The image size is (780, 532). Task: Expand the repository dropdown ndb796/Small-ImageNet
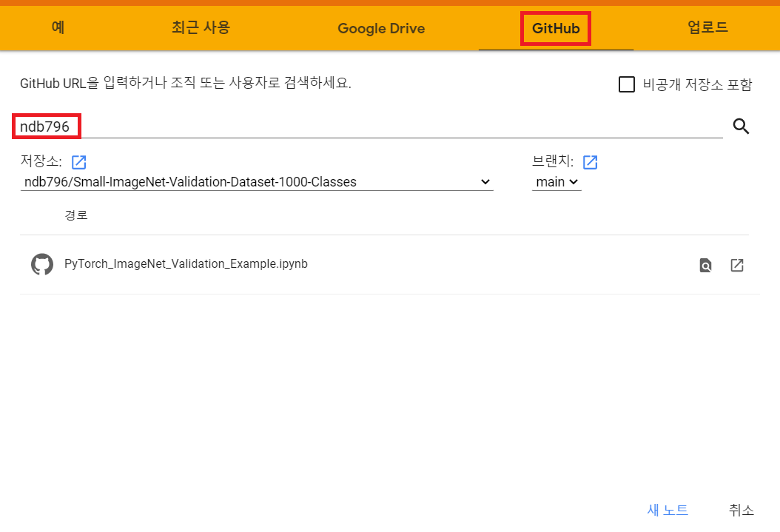point(257,182)
